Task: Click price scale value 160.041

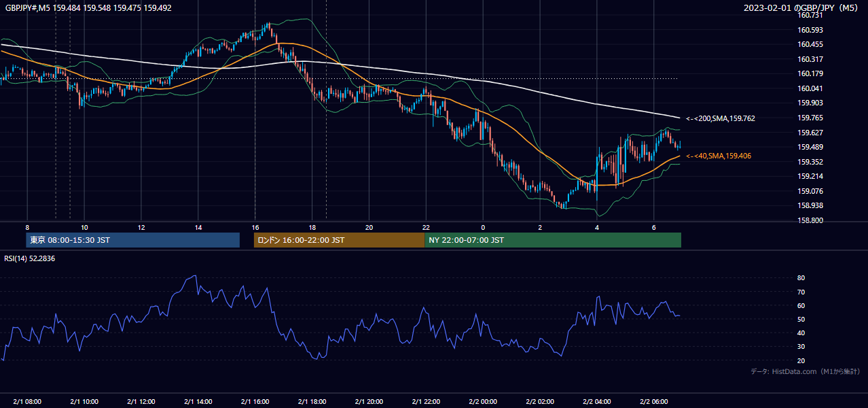Action: (810, 88)
